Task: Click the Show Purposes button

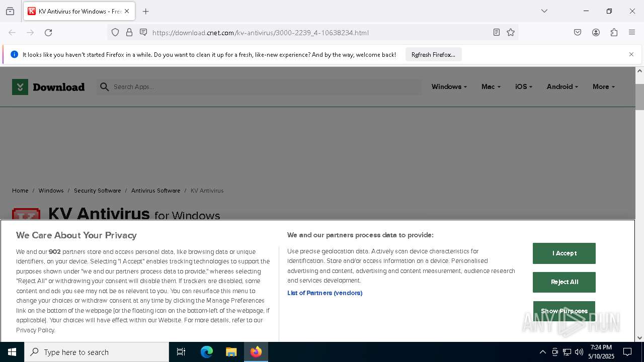Action: tap(564, 311)
